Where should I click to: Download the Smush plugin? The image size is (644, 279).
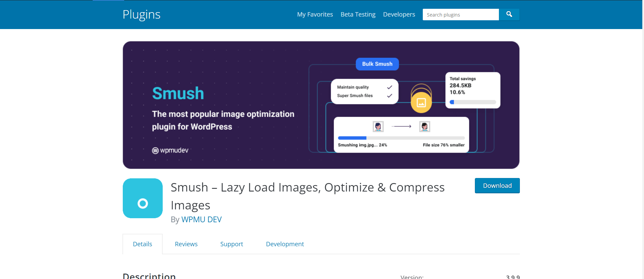[497, 185]
